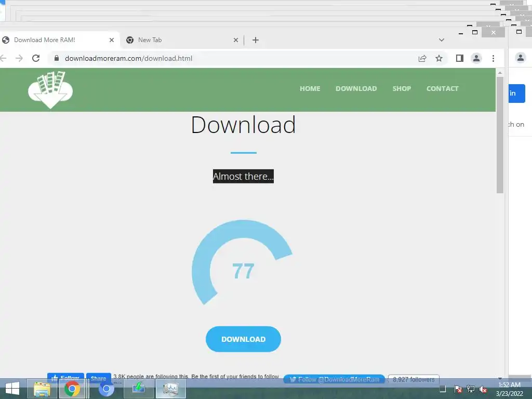532x399 pixels.
Task: Click the profile icon in background Chrome window
Action: [x=521, y=57]
